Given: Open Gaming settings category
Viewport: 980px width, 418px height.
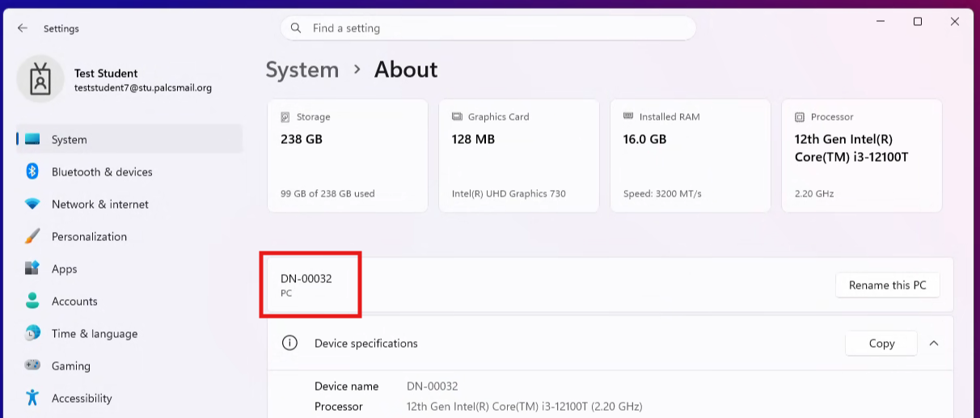Looking at the screenshot, I should 129,365.
